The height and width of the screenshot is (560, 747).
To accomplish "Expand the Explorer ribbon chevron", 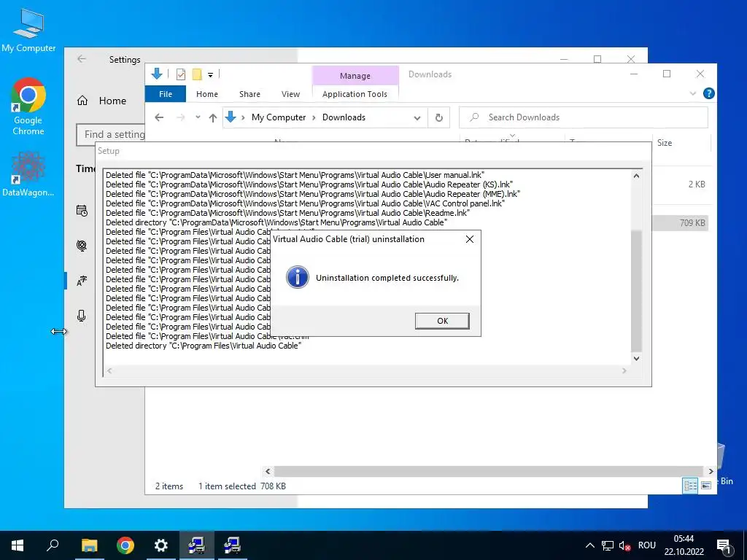I will tap(693, 93).
